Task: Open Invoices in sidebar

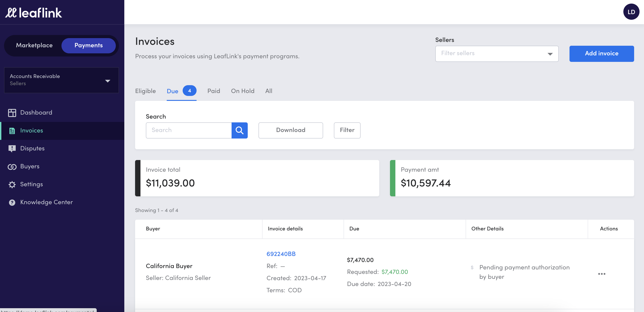Action: 62,131
